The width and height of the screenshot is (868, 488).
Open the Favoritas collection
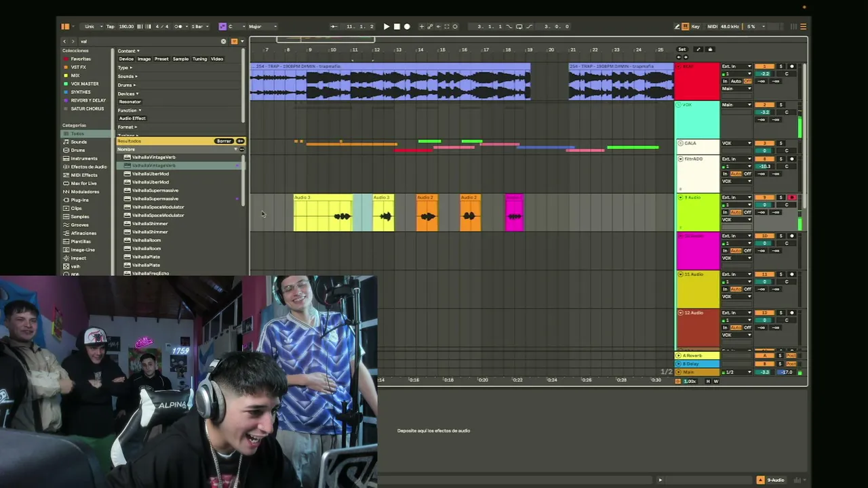[x=81, y=59]
